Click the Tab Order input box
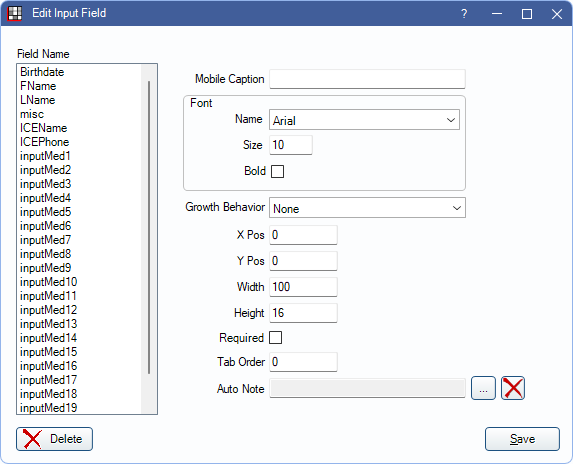This screenshot has width=573, height=464. 303,362
